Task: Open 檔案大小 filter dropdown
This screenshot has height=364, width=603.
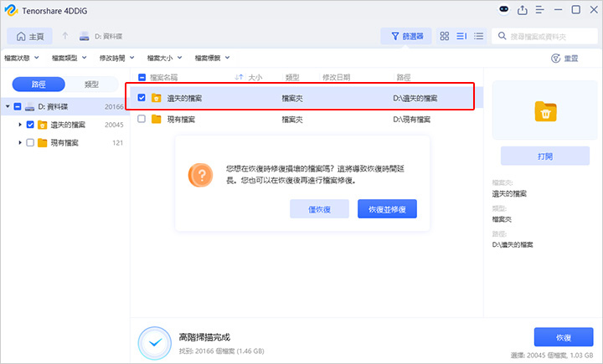Action: click(x=165, y=58)
